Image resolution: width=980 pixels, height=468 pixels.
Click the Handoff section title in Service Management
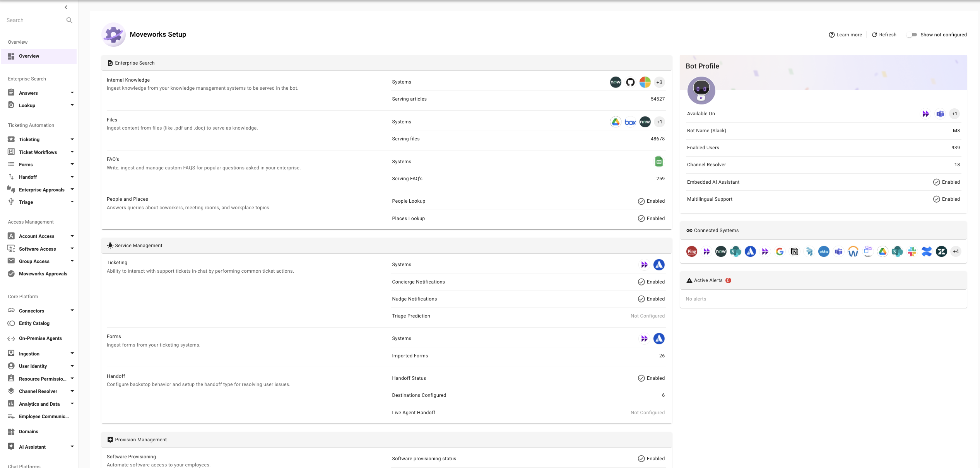click(116, 376)
